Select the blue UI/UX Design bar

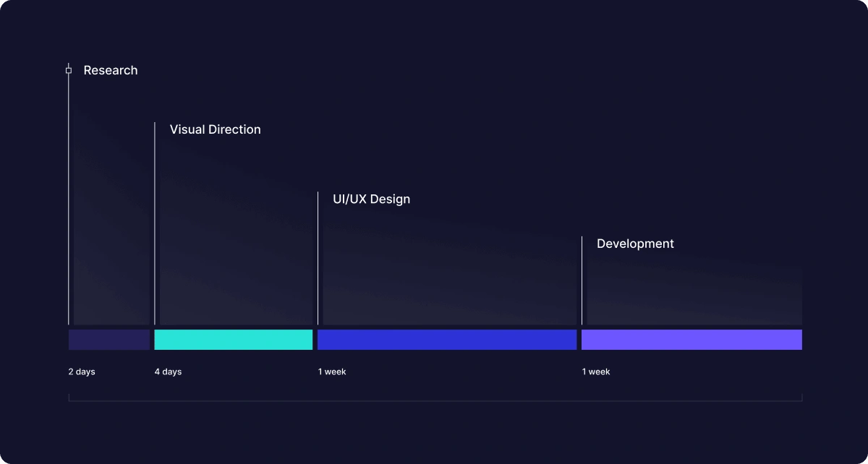click(x=447, y=340)
